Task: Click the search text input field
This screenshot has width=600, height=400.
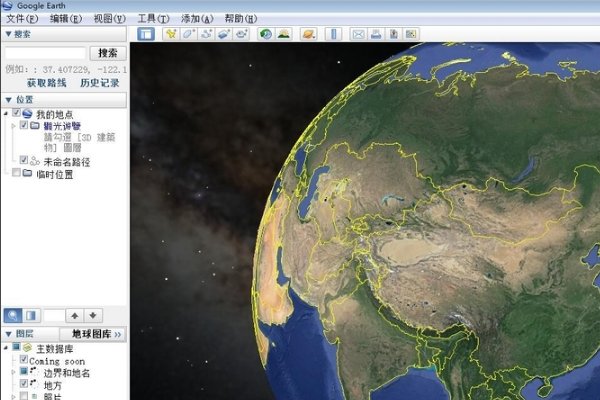Action: point(45,52)
